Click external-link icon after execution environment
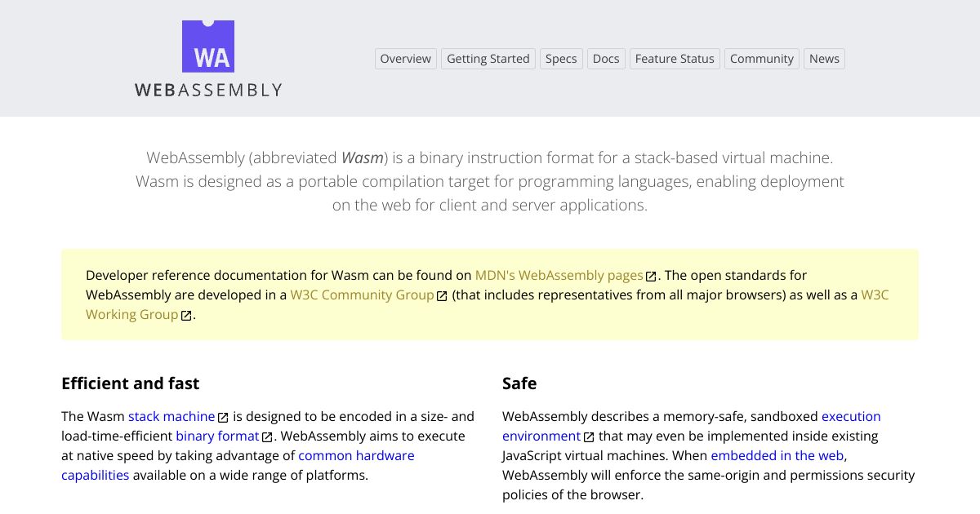 click(x=589, y=437)
